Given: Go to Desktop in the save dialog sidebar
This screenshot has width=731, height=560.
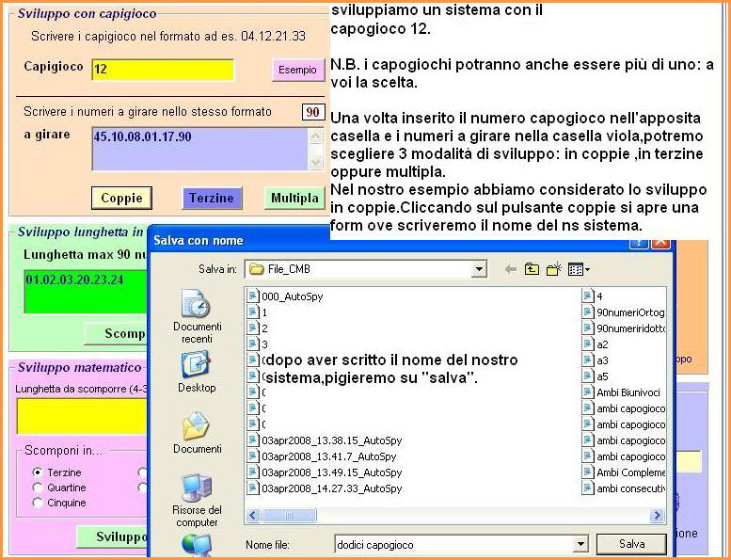Looking at the screenshot, I should pos(197,371).
